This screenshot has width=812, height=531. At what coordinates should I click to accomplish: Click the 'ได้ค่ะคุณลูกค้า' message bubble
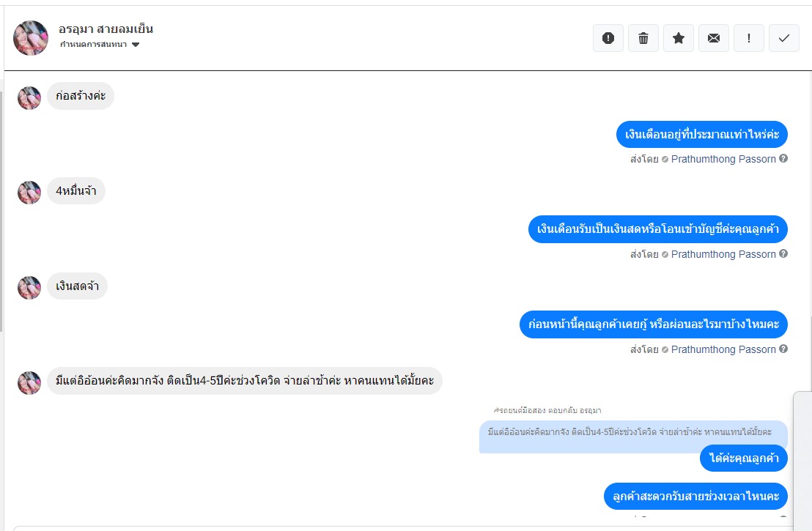[x=744, y=458]
